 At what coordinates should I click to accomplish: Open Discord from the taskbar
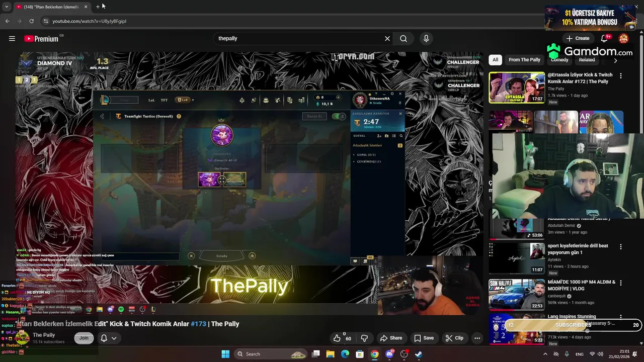389,354
